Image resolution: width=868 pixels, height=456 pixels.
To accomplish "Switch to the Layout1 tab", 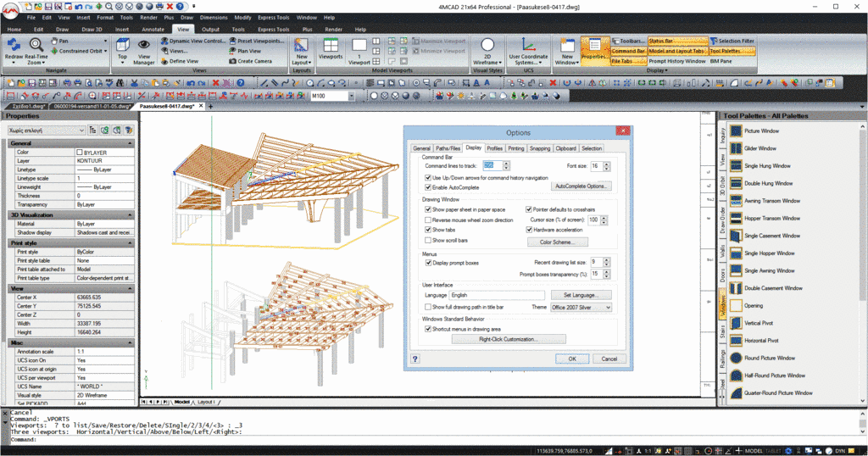I will coord(205,402).
